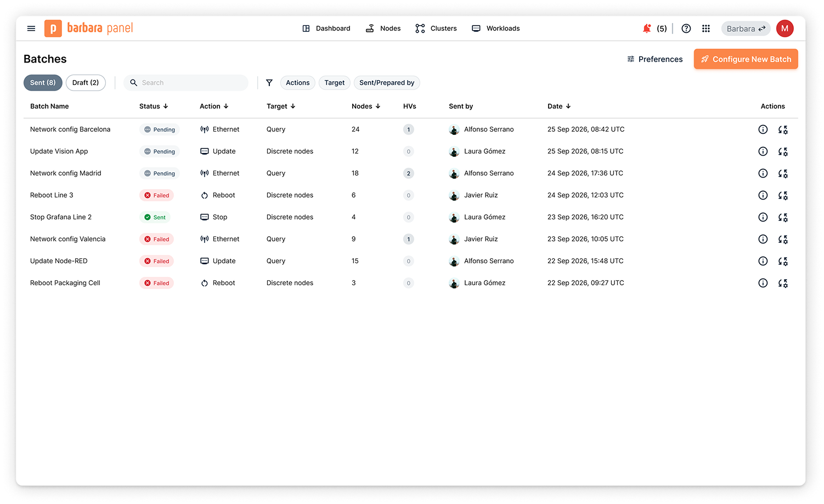Open the hamburger menu icon
This screenshot has height=504, width=824.
[x=31, y=29]
